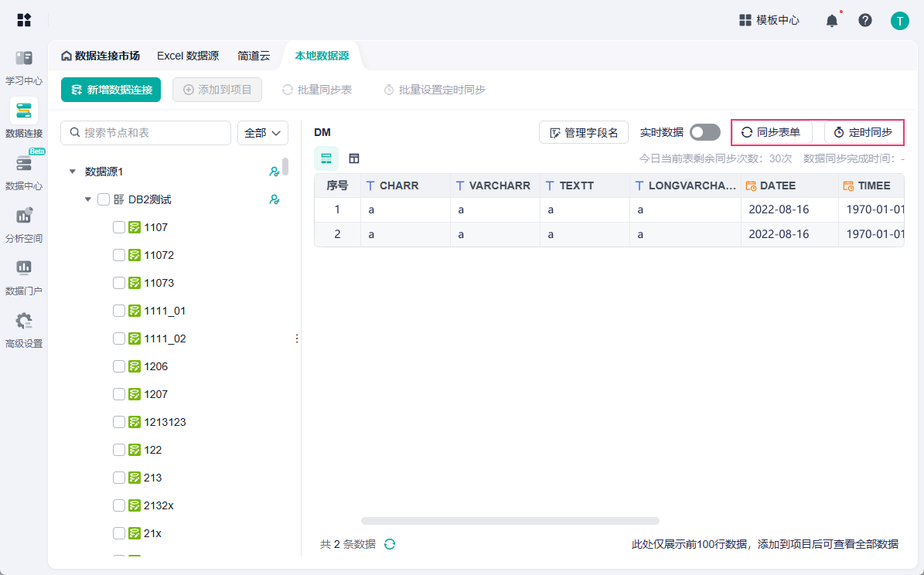Open the help question mark icon
Viewport: 924px width, 575px height.
coord(865,21)
